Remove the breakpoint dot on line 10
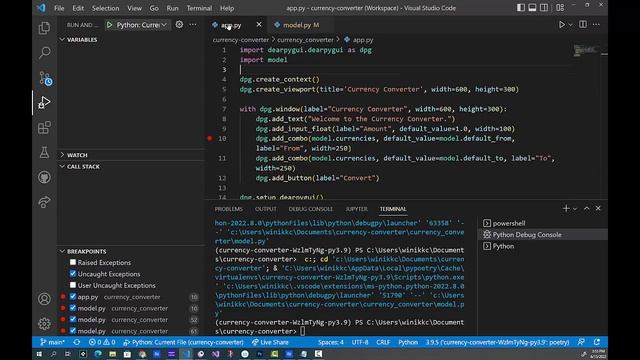 [210, 138]
